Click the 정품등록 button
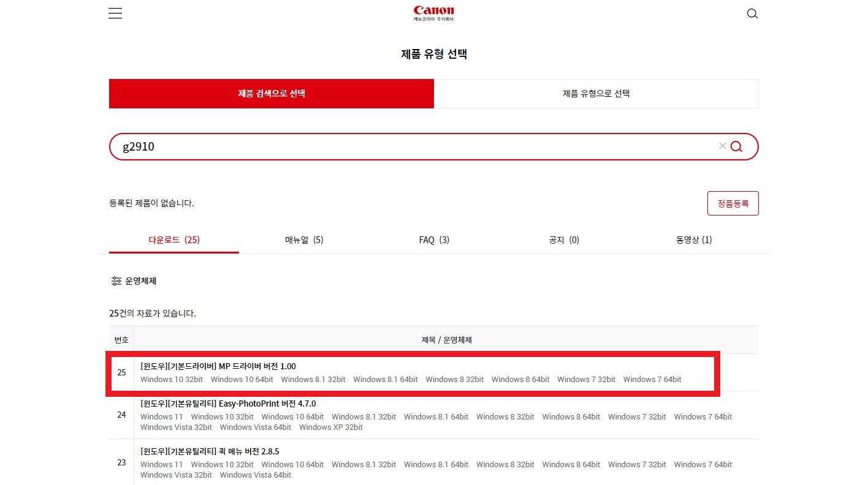This screenshot has width=868, height=485. (733, 203)
